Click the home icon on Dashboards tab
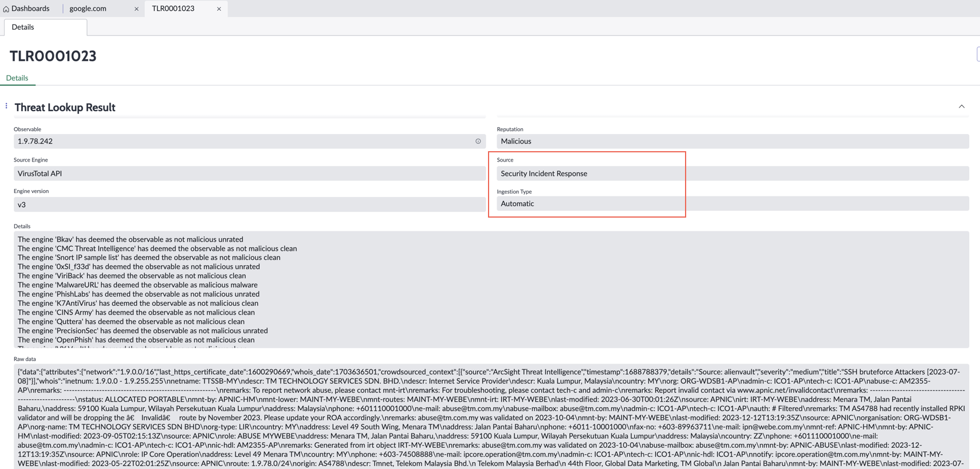 pyautogui.click(x=6, y=9)
